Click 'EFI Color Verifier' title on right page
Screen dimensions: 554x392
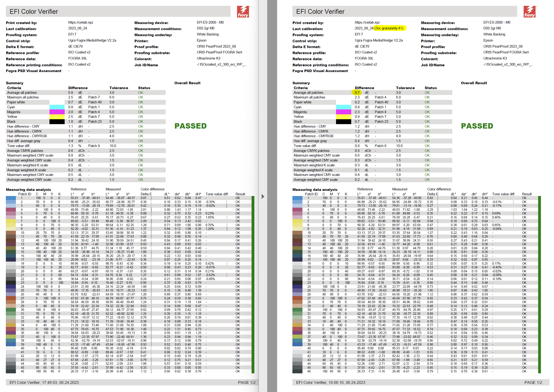click(x=320, y=12)
